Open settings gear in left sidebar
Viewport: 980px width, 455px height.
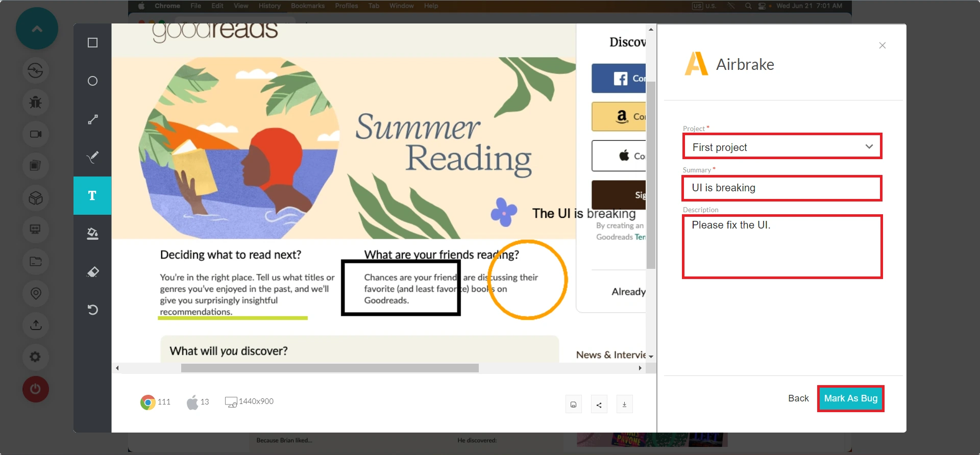(35, 357)
